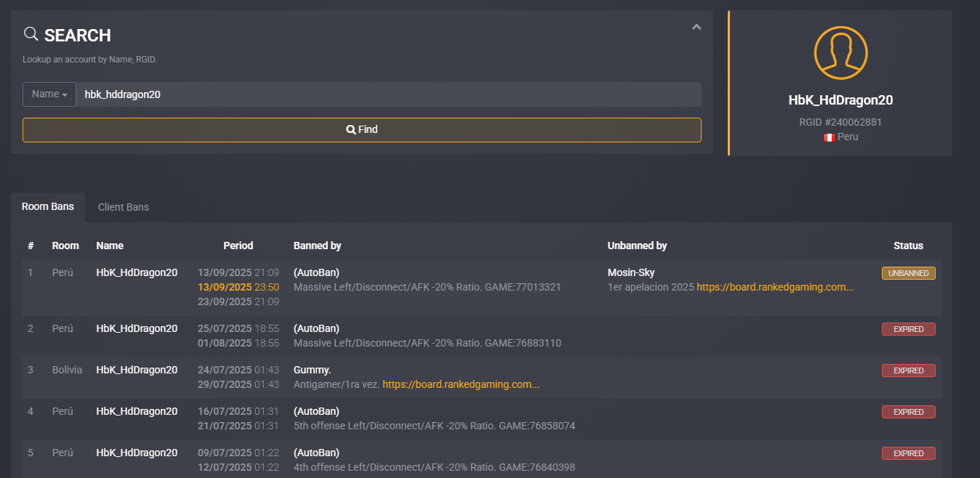Screen dimensions: 980x478
Task: Click the 4th offense ban reason text
Action: pos(434,467)
